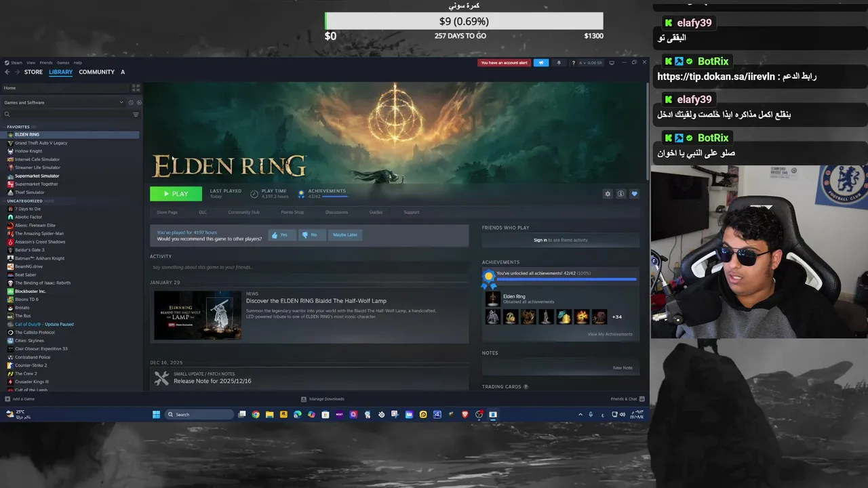Collapse the Favorites category
This screenshot has height=488, width=868.
click(x=18, y=127)
